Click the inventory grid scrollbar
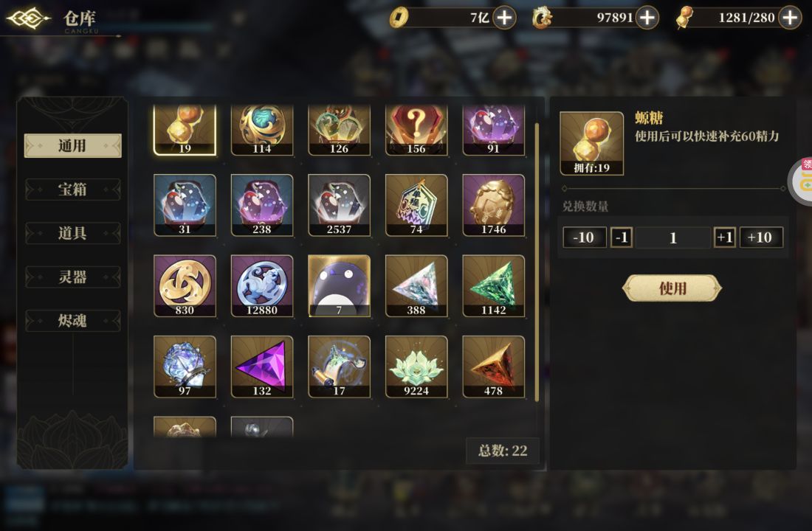 (x=537, y=263)
